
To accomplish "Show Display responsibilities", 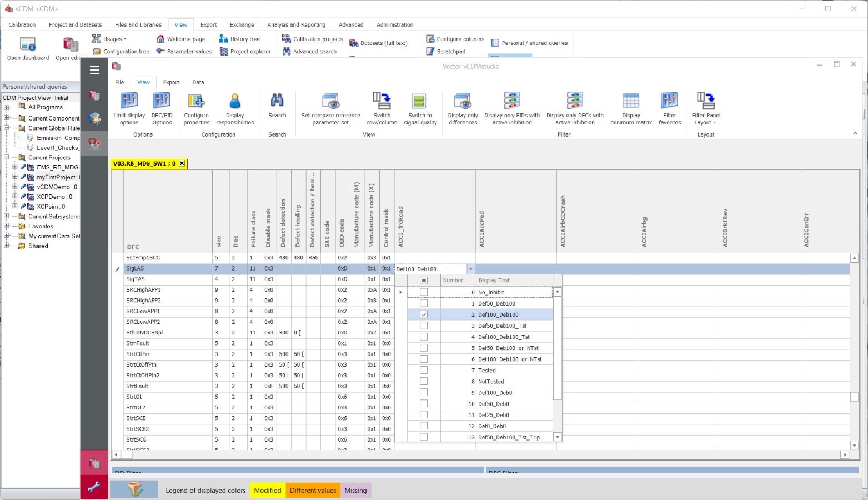I will tap(235, 109).
